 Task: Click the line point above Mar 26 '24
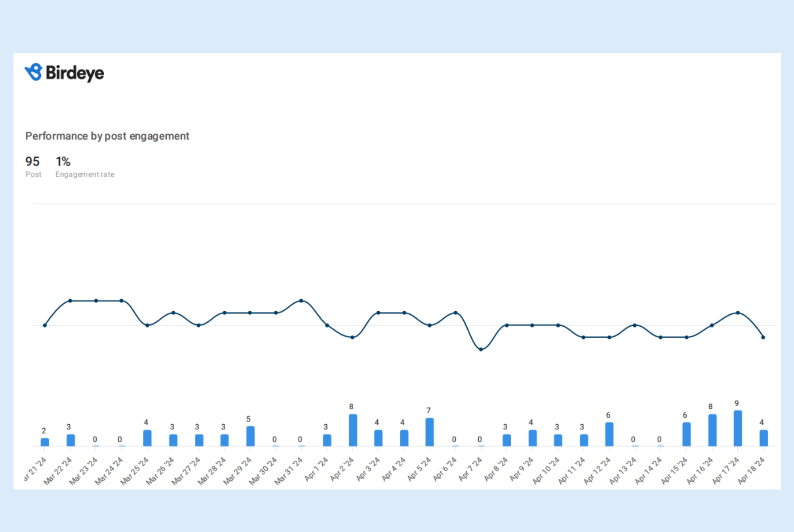coord(173,313)
